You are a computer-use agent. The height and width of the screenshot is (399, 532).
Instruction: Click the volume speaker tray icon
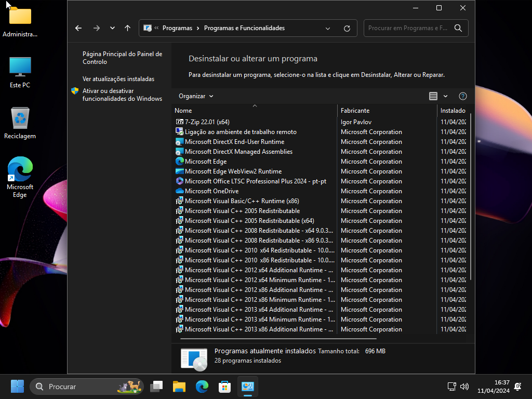tap(464, 387)
